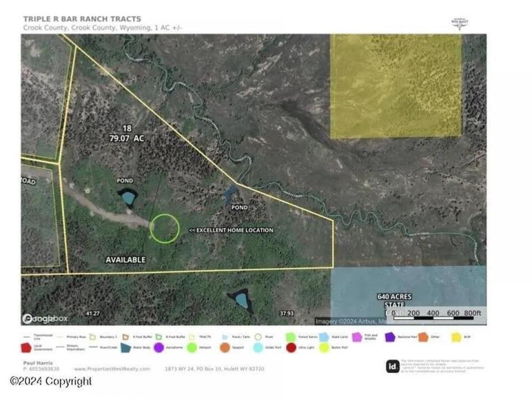Click the purple Aerodrome legend circle
The image size is (532, 399).
[158, 348]
